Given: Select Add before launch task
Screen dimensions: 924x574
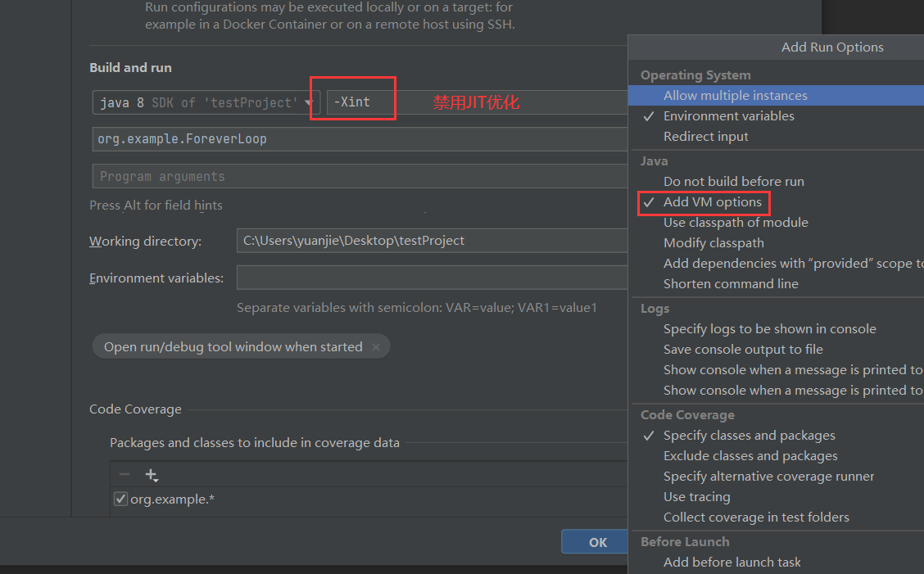Looking at the screenshot, I should coord(776,563).
